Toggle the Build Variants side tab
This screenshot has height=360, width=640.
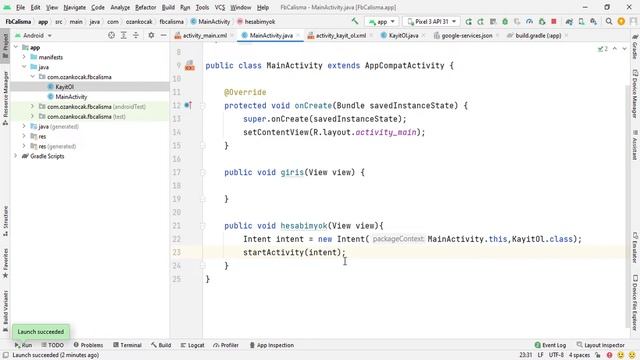click(5, 310)
